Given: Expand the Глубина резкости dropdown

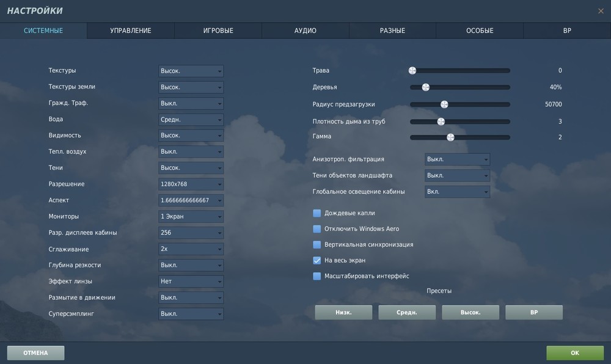Looking at the screenshot, I should [191, 265].
